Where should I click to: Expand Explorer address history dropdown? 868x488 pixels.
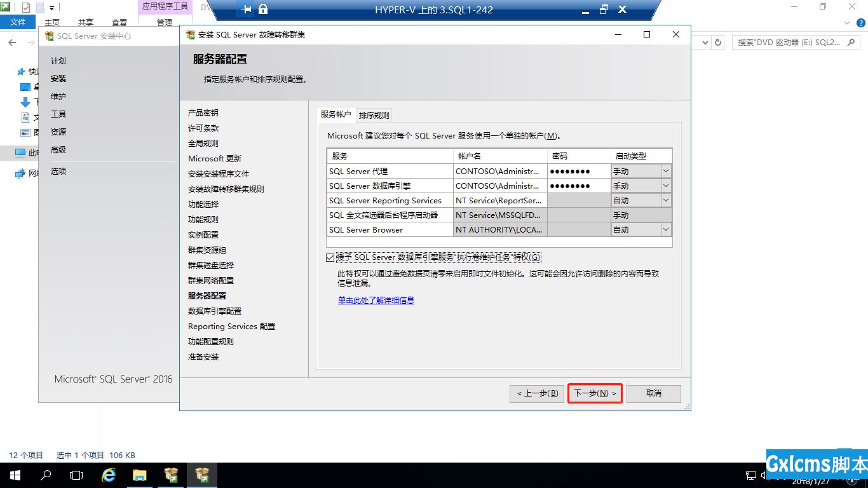click(705, 43)
